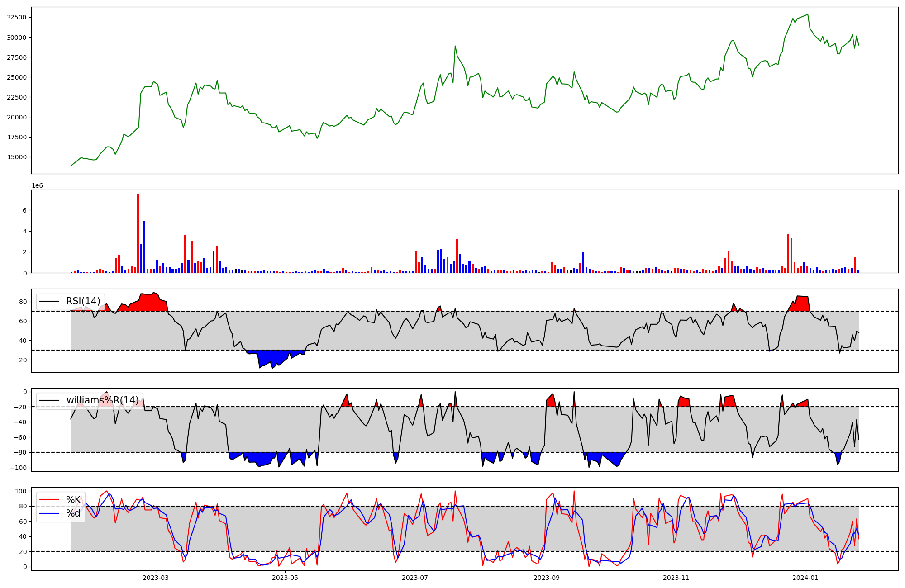Click the williams%R(14) legend label

[x=102, y=400]
